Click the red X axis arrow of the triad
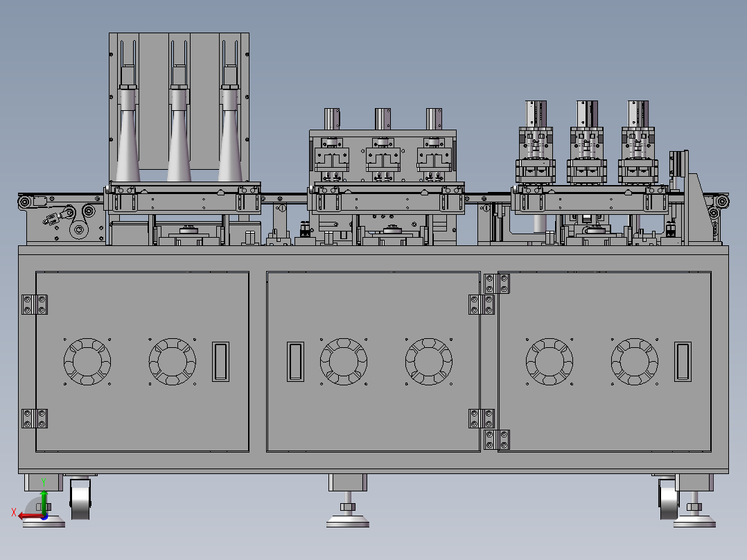Viewport: 747px width, 560px height. 30,516
